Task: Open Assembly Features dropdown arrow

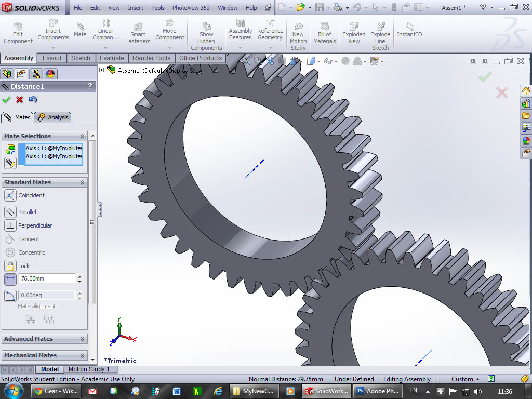Action: [240, 48]
